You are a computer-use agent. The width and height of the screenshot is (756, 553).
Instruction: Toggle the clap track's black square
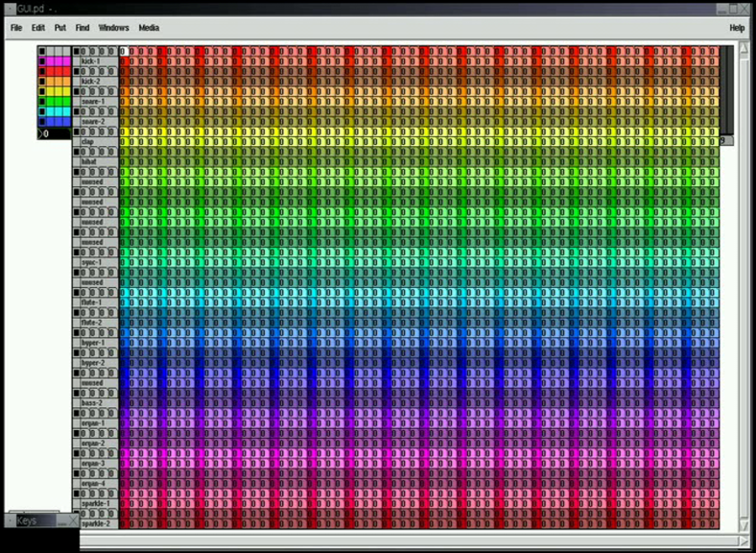76,132
